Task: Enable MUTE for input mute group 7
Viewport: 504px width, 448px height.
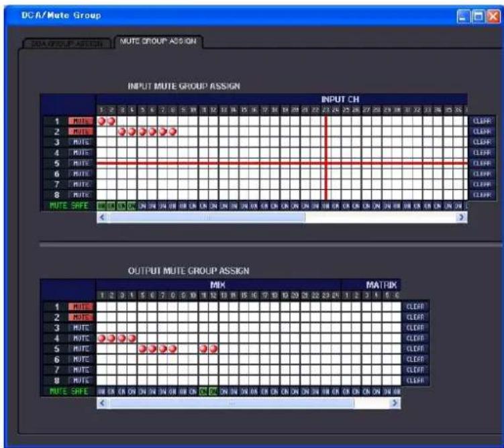Action: (x=81, y=184)
